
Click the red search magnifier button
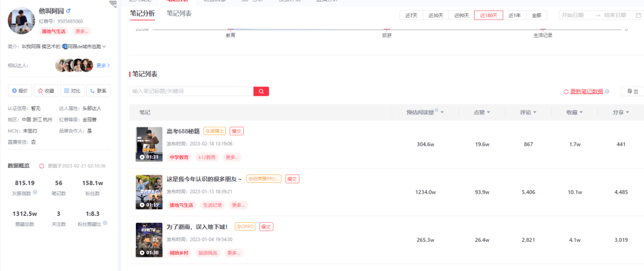coord(261,91)
